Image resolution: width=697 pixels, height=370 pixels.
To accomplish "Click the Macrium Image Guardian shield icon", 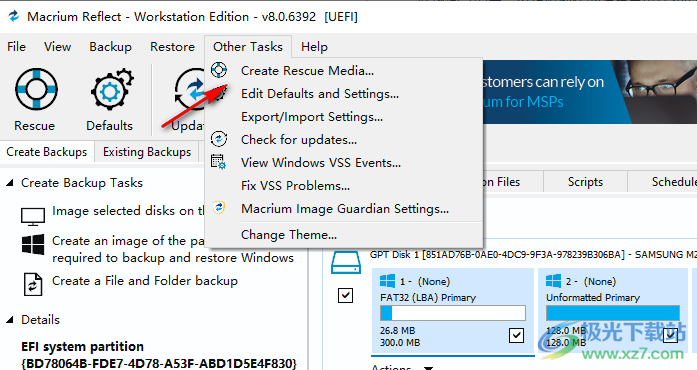I will 219,208.
